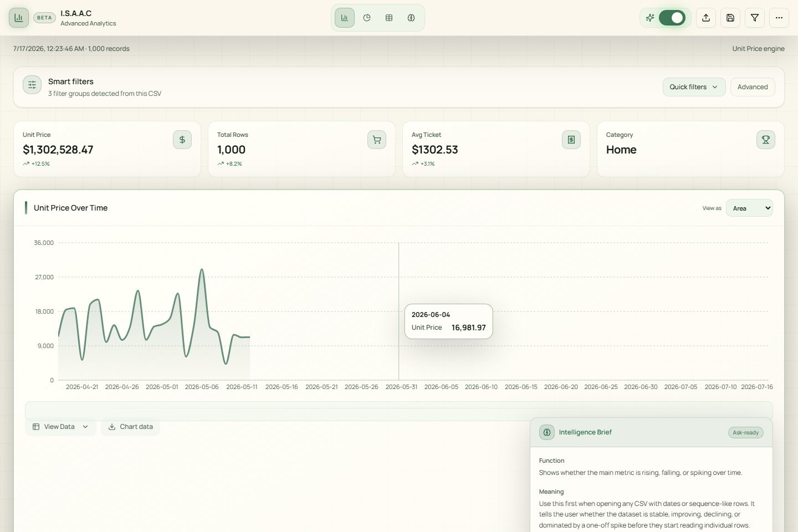Click the Intelligence Brief panel title
798x532 pixels.
[x=585, y=432]
